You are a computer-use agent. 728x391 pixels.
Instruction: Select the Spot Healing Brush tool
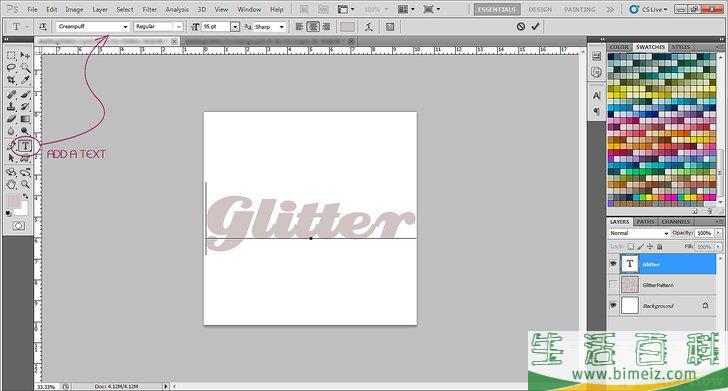pos(11,95)
